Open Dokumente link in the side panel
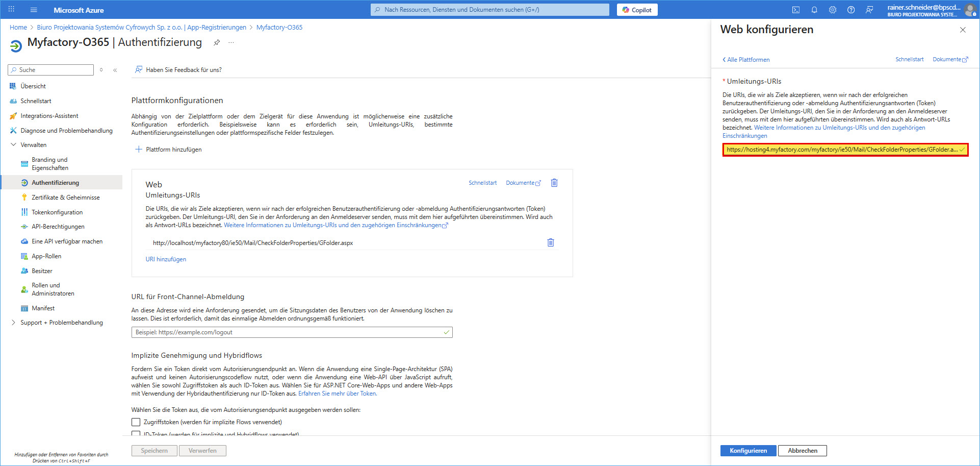This screenshot has height=466, width=980. point(950,60)
